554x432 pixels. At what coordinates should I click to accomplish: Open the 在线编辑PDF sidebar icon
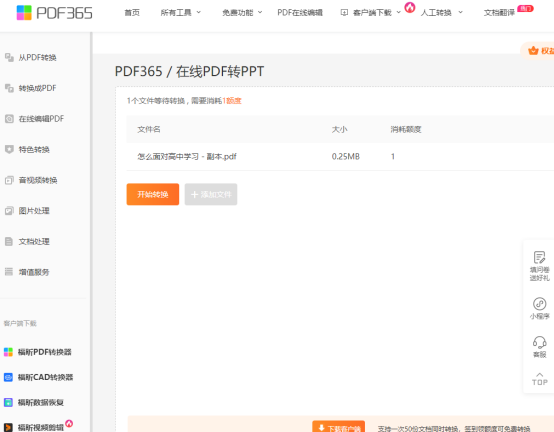[x=9, y=119]
